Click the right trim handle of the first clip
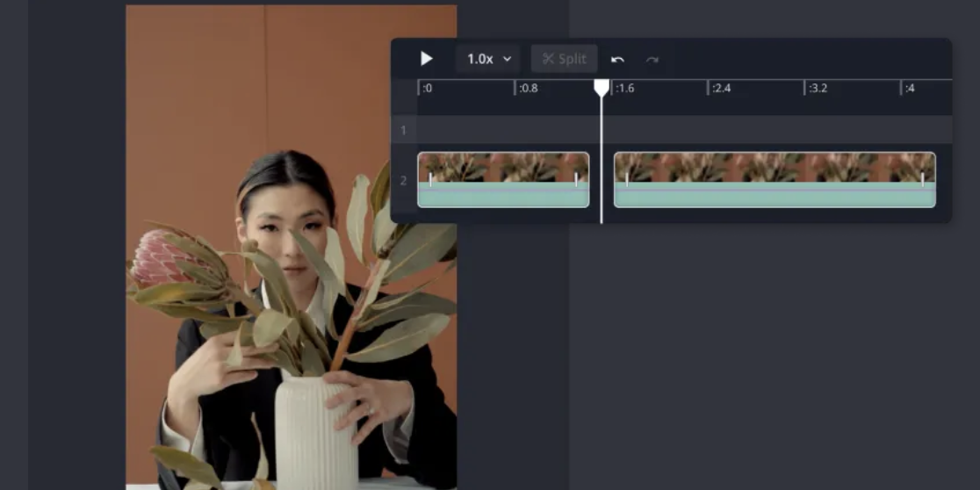This screenshot has height=490, width=980. (576, 179)
